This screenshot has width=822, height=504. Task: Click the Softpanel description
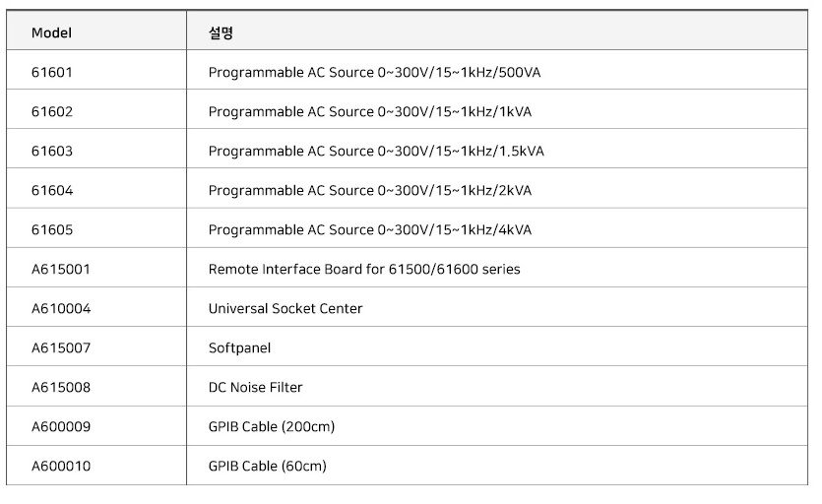pos(239,348)
